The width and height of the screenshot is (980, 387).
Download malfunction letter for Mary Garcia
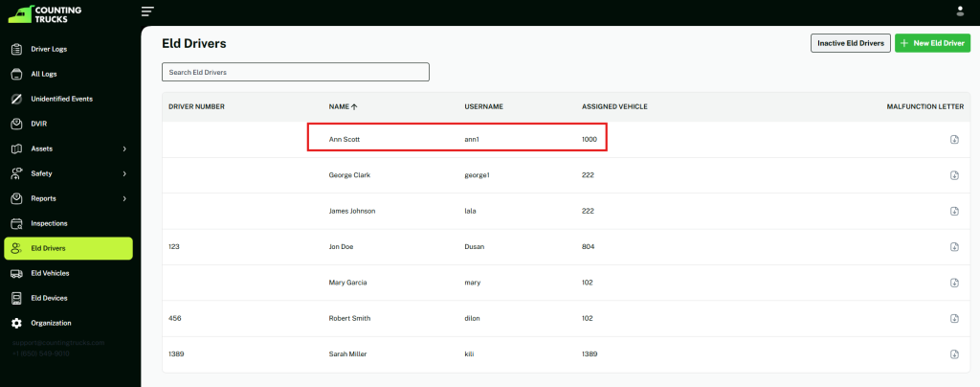954,283
